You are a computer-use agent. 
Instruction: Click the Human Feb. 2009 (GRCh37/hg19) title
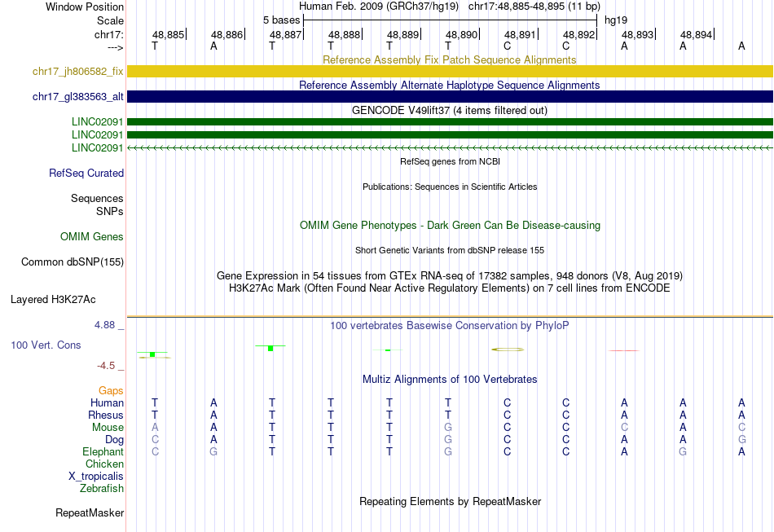379,7
